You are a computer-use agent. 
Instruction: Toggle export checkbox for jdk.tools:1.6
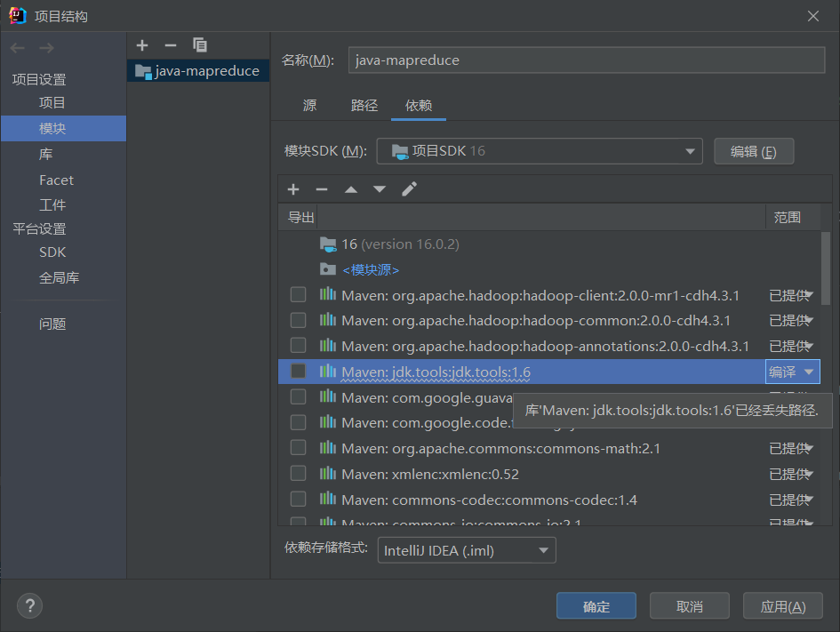[299, 372]
